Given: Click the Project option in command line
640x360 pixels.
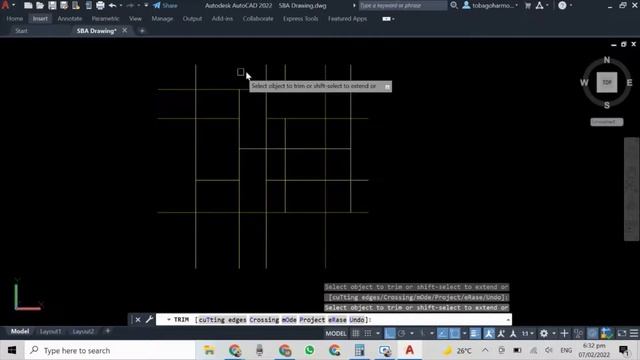Looking at the screenshot, I should (x=312, y=320).
